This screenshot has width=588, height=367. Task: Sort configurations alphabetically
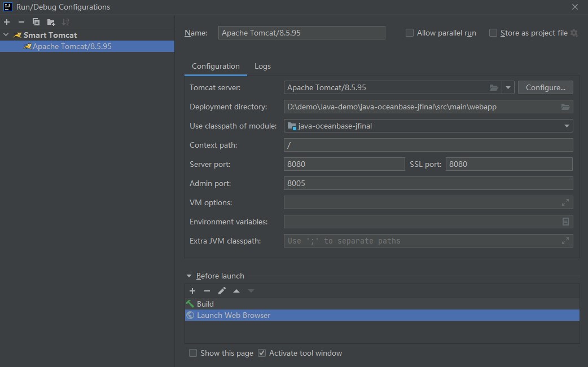[x=64, y=22]
